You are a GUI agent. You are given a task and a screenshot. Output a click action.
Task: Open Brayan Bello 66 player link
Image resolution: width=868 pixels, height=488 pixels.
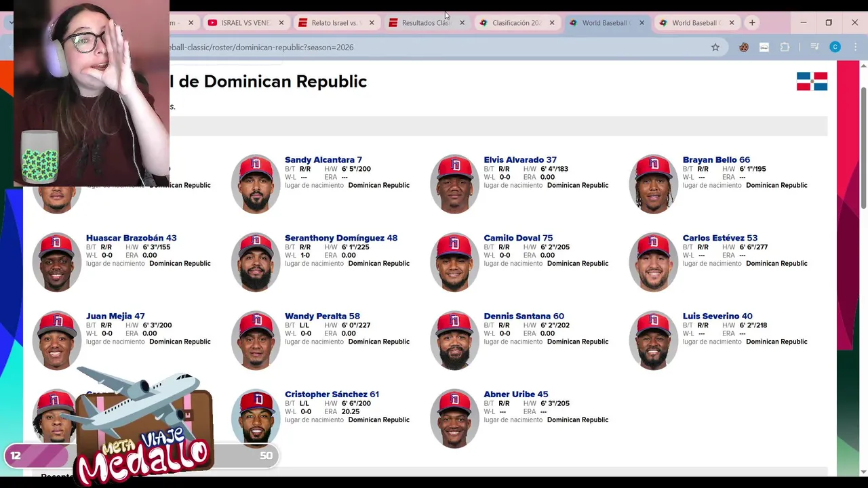click(x=716, y=160)
